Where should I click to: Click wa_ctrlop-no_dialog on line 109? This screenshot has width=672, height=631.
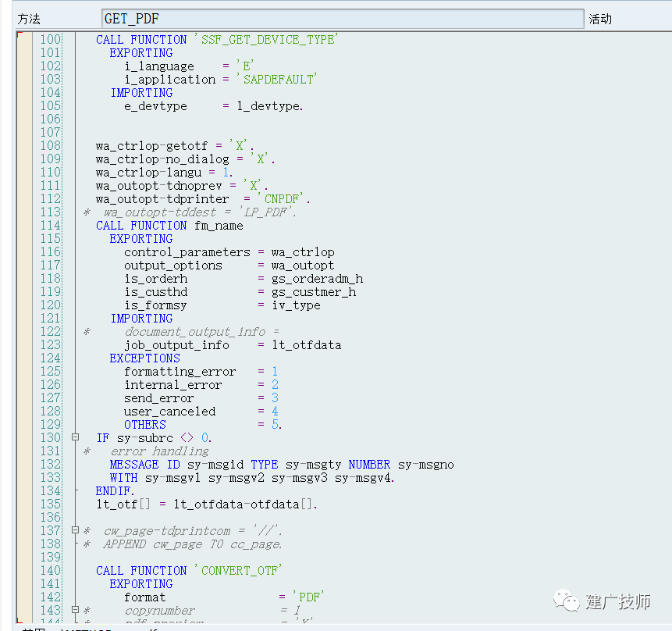(x=162, y=159)
